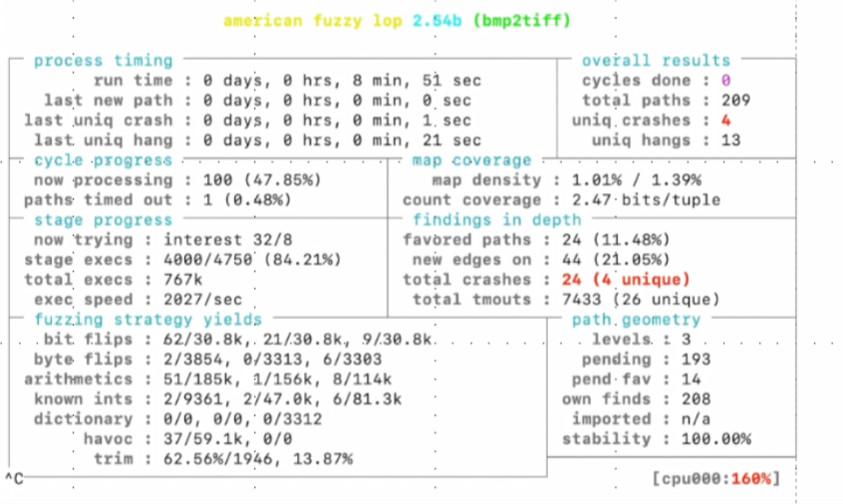Select the 'stage progress' section header
The width and height of the screenshot is (843, 504).
point(104,220)
